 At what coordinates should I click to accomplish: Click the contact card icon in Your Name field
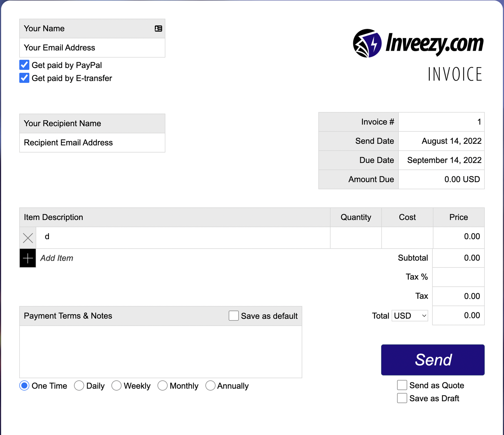pos(158,28)
